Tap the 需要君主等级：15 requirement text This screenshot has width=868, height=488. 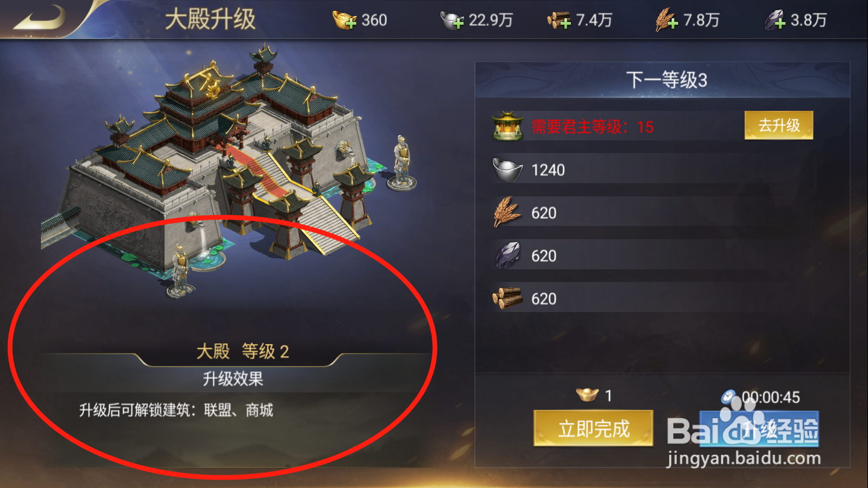point(593,127)
